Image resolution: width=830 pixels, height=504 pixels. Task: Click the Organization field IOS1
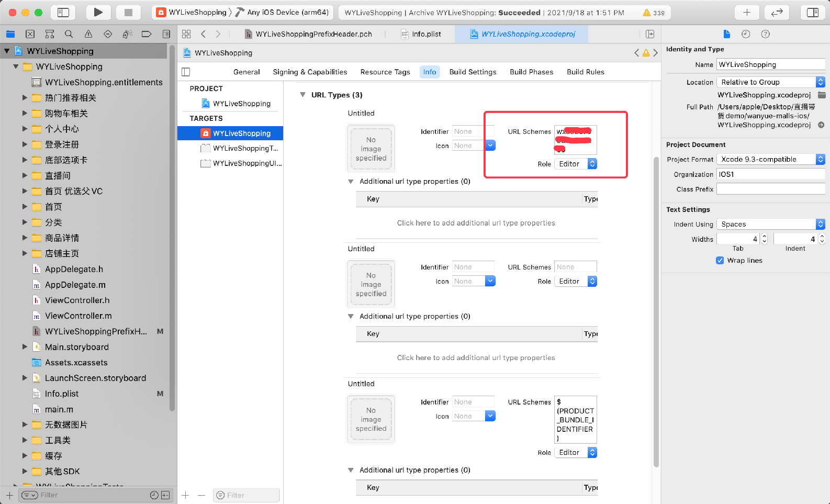click(x=770, y=174)
